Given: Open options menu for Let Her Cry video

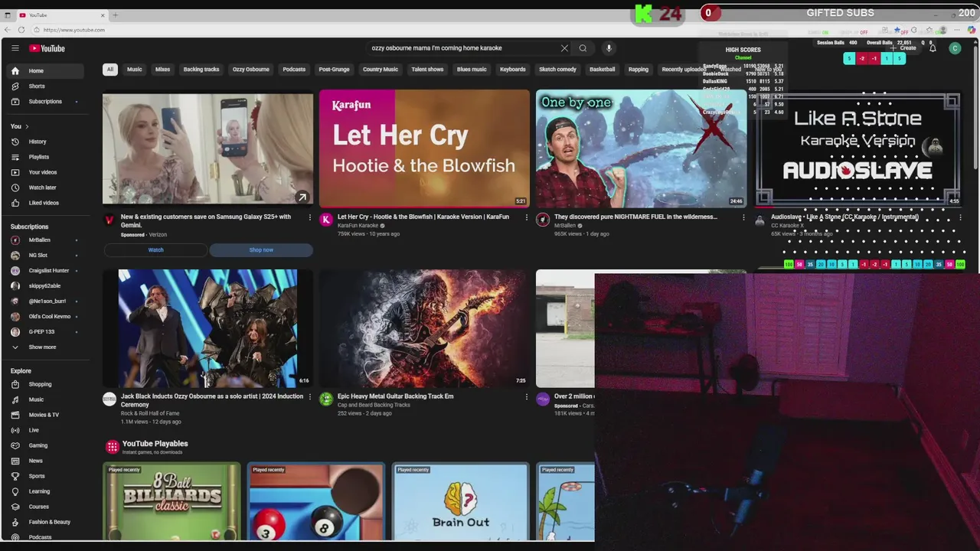Looking at the screenshot, I should [526, 217].
